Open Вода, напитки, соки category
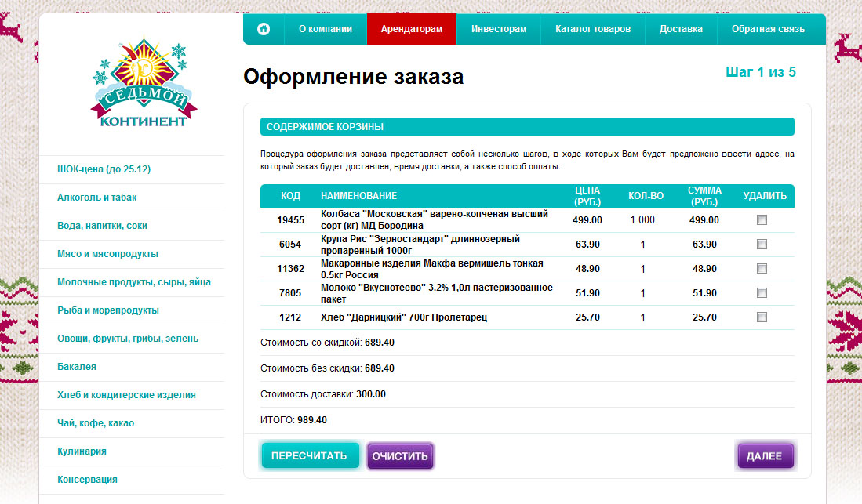Image resolution: width=862 pixels, height=504 pixels. click(x=102, y=225)
